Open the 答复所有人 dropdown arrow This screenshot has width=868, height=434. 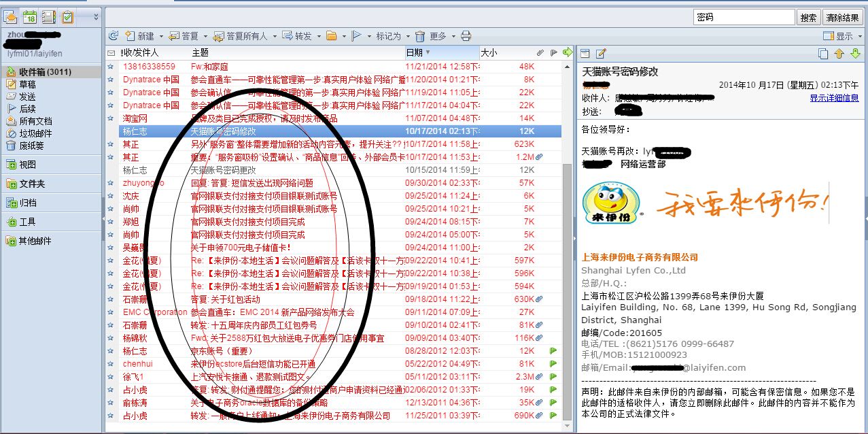click(x=273, y=36)
